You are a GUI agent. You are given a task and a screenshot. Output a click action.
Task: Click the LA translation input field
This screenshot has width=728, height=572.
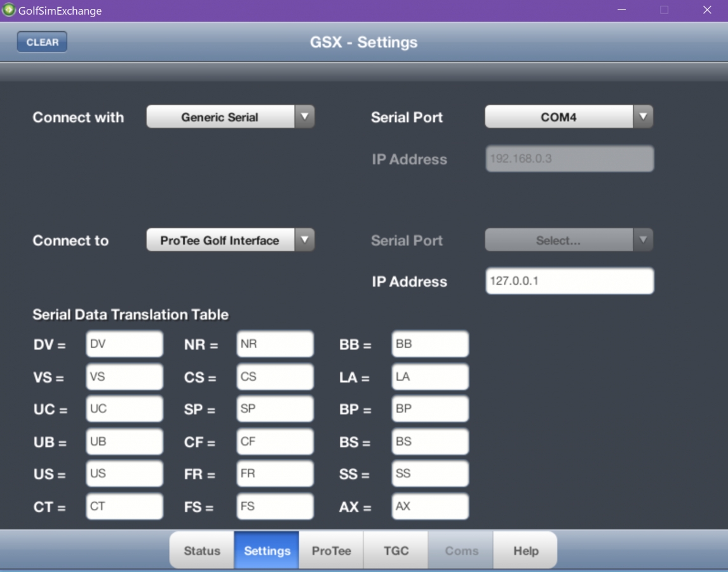coord(430,377)
